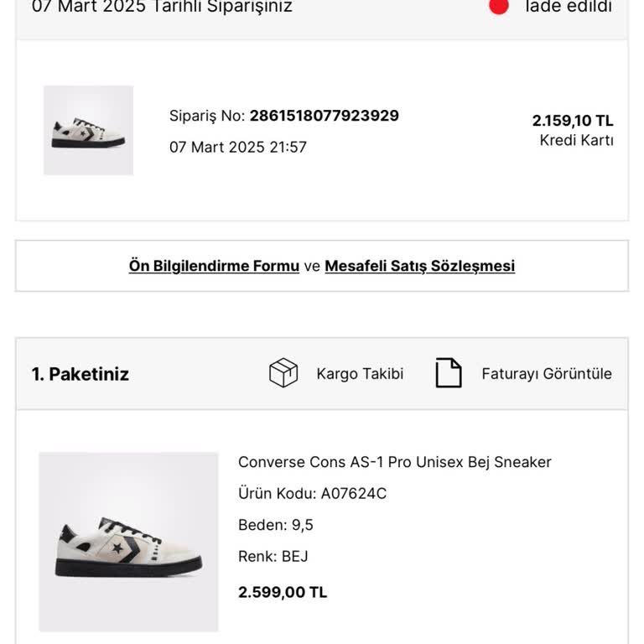Open the Ön Bilgilendirme Formu link

[x=214, y=266]
